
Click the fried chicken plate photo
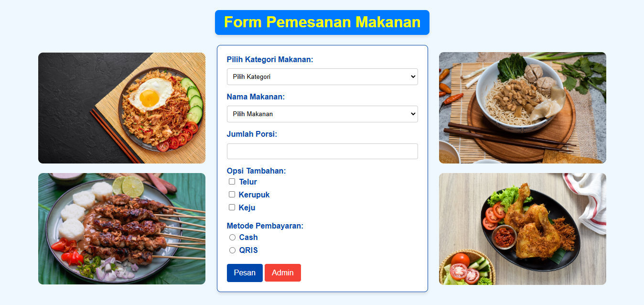click(x=523, y=229)
